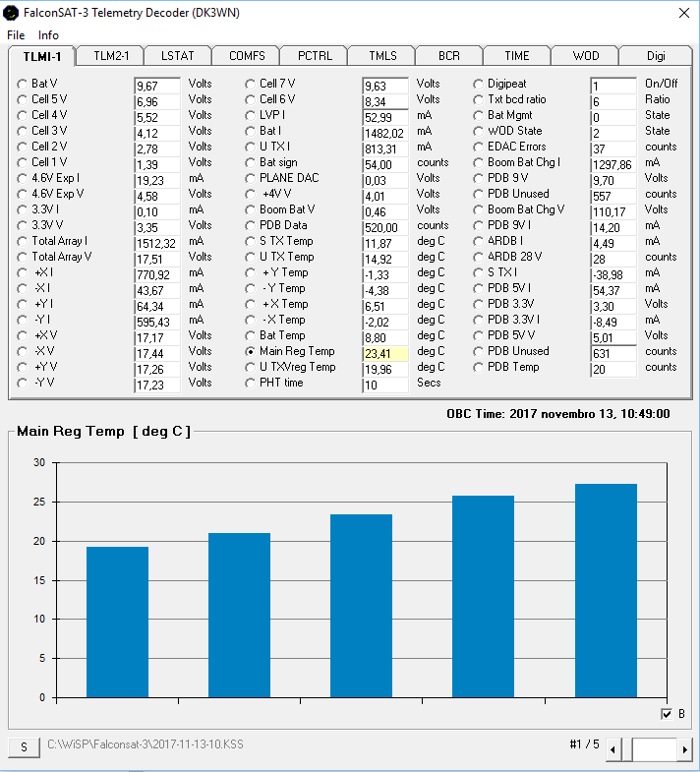Select the PDB 5V V radio button
This screenshot has height=772, width=700.
[x=478, y=336]
